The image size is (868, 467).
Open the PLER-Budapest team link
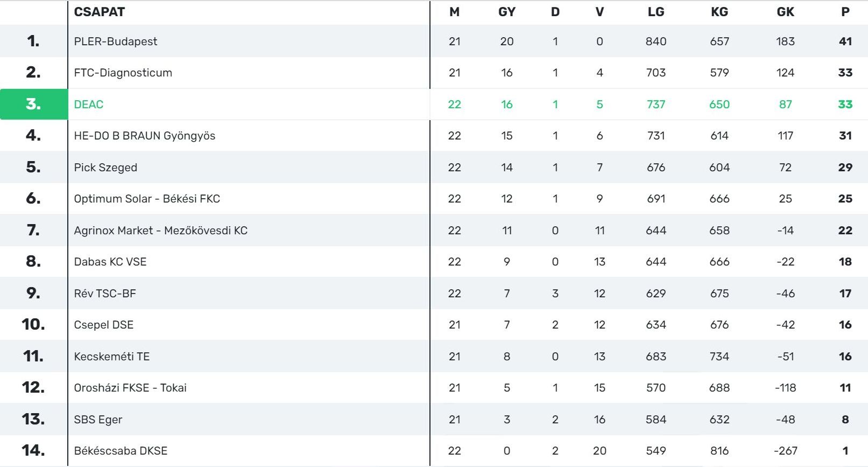pyautogui.click(x=116, y=41)
